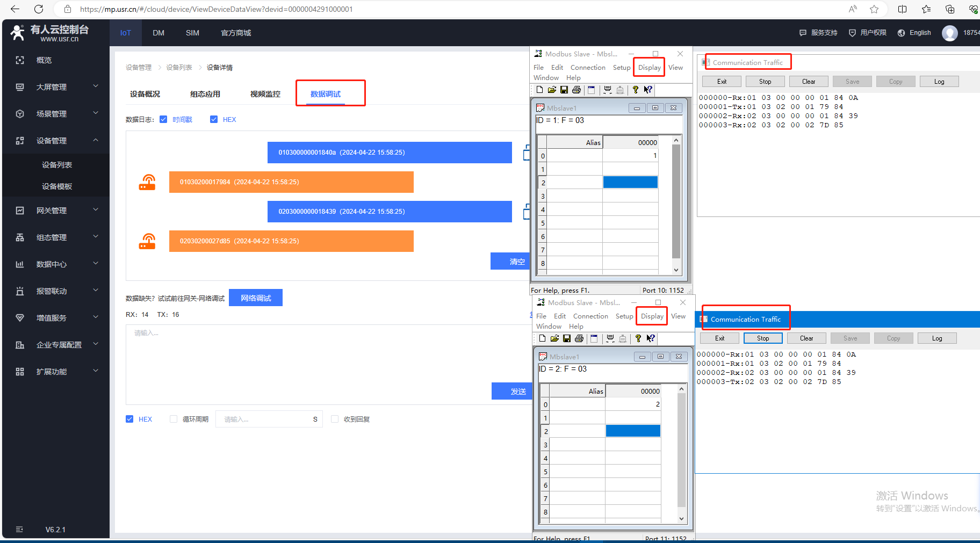This screenshot has height=543, width=980.
Task: Click Print icon in lower Modbus Slave toolbar
Action: click(579, 338)
